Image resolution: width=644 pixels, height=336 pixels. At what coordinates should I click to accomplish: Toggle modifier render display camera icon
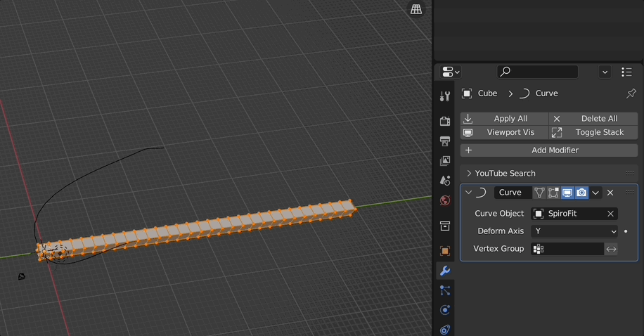(x=581, y=193)
